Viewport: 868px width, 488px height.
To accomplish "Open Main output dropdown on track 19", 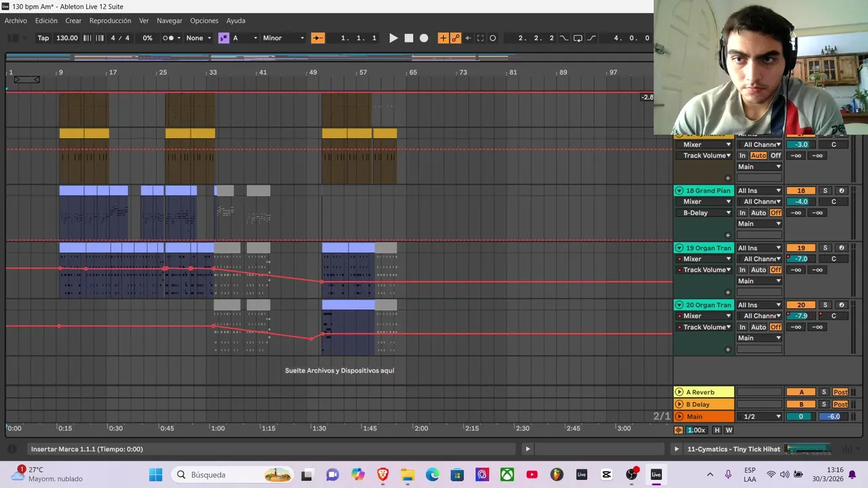I will coord(759,281).
